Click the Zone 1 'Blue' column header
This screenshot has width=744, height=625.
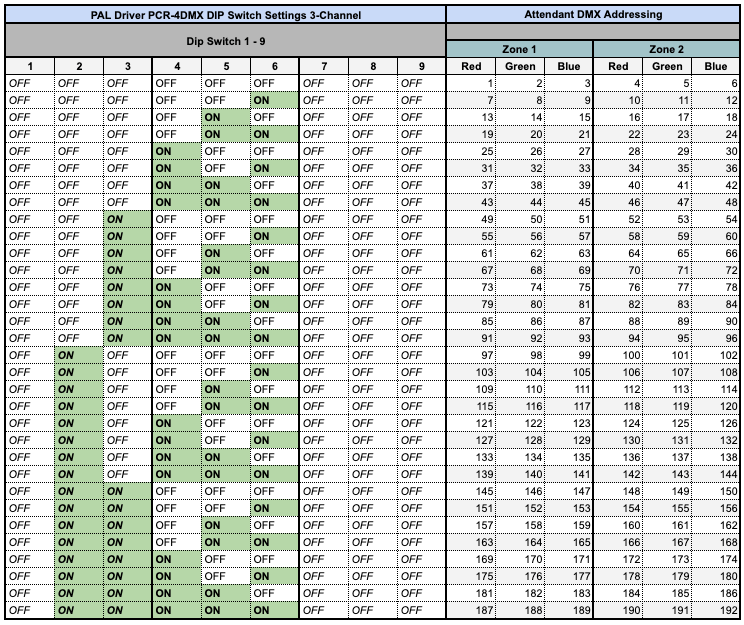[x=569, y=66]
